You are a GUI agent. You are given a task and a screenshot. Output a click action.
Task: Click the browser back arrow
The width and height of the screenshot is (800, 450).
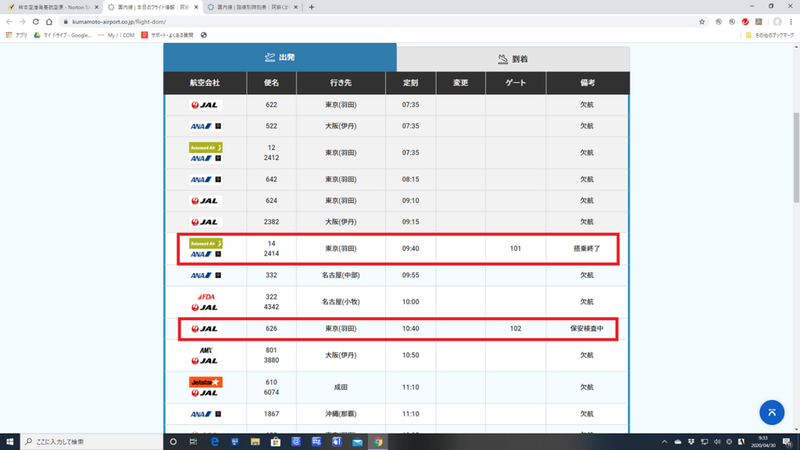click(9, 22)
